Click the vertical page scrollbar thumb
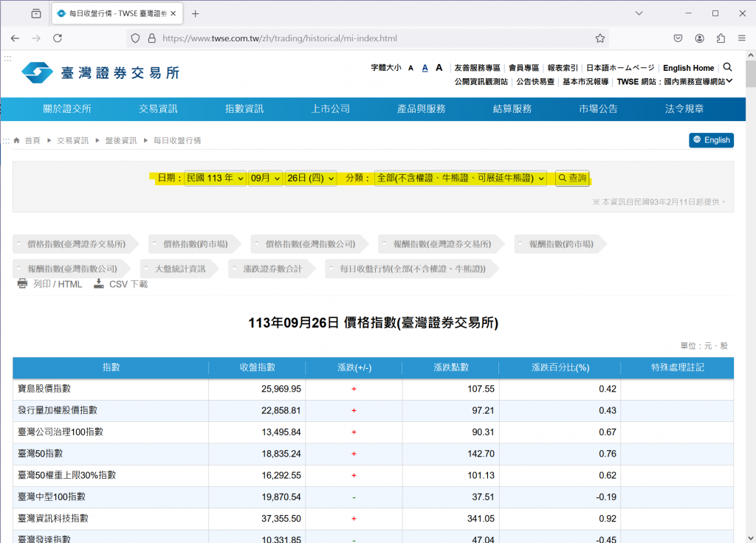This screenshot has width=756, height=543. 751,74
